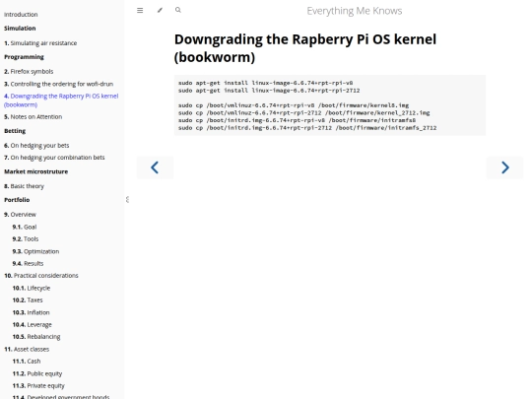
Task: Open Simulating air resistance chapter
Action: (x=40, y=43)
